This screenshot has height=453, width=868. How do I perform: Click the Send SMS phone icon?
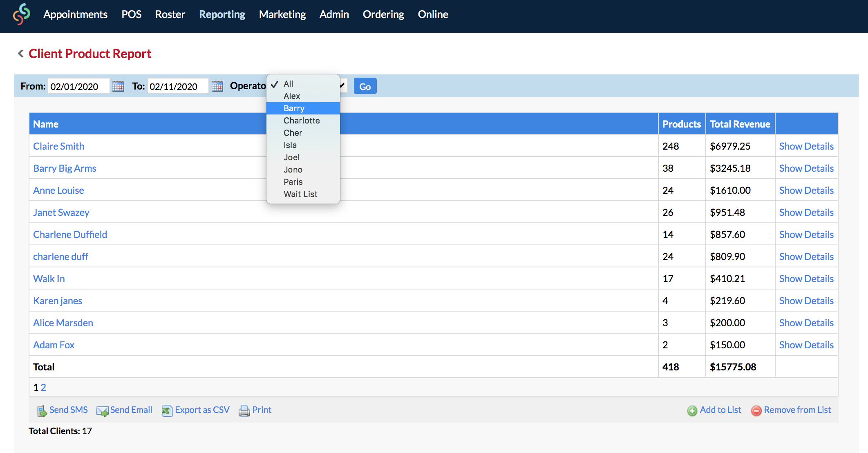tap(42, 410)
